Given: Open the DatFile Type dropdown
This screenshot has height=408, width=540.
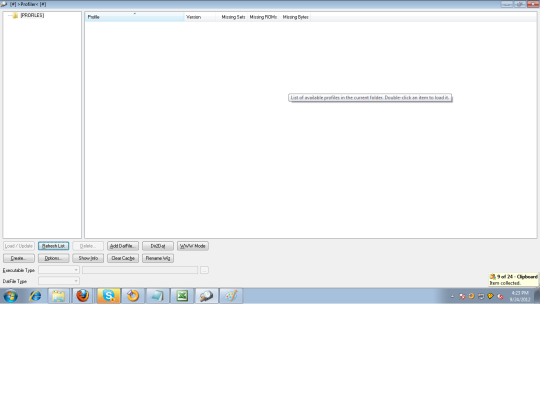Looking at the screenshot, I should point(59,281).
